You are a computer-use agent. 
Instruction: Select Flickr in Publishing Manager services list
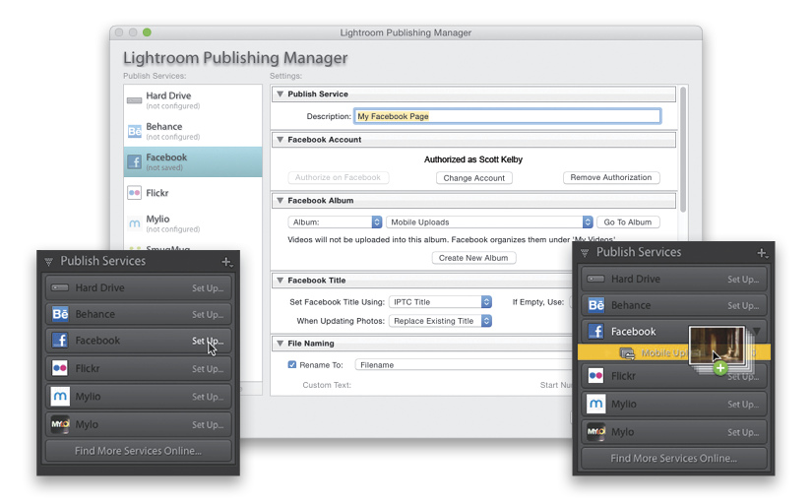click(157, 193)
